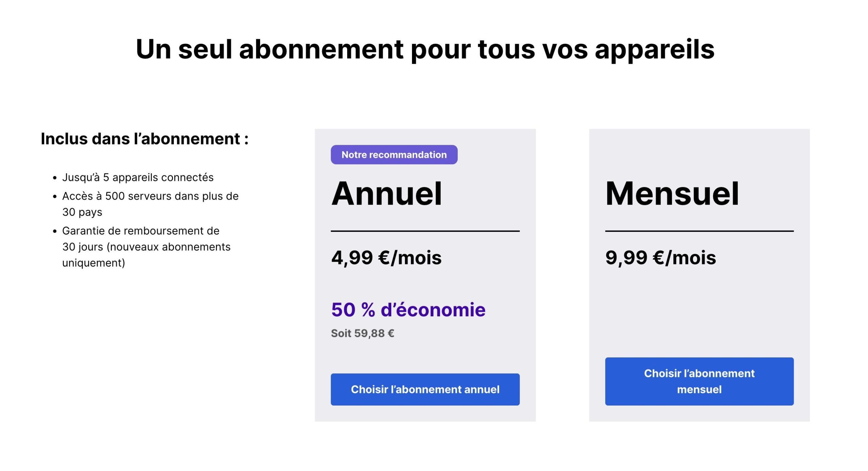Click the bullet dot before 'Jusqu'à 5 appareils'
This screenshot has width=868, height=471.
[55, 178]
